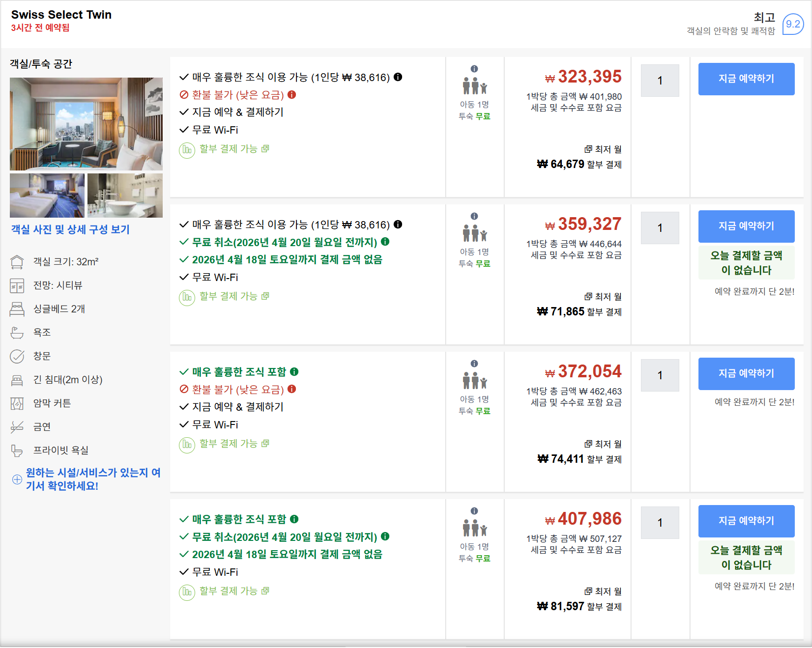Click green info icon after free cancellation in ₩359,327 row
The height and width of the screenshot is (648, 812).
pyautogui.click(x=385, y=241)
